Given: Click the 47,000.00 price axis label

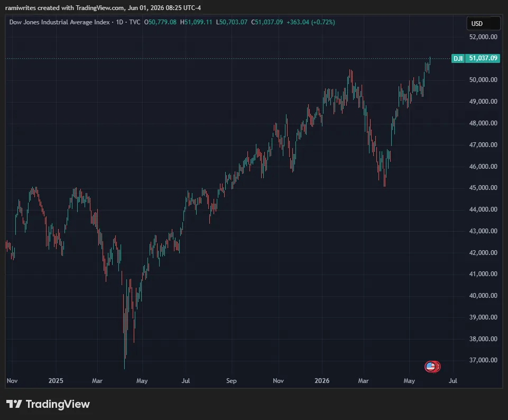Looking at the screenshot, I should pyautogui.click(x=483, y=145).
